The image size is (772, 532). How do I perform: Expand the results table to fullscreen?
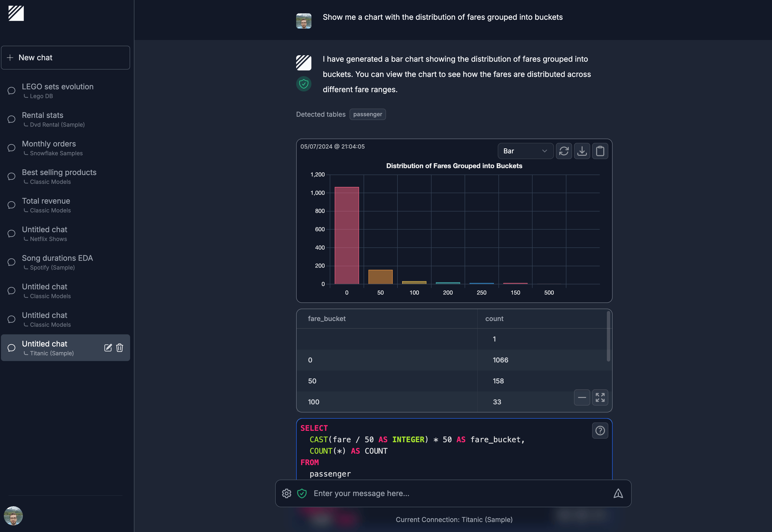pos(600,397)
